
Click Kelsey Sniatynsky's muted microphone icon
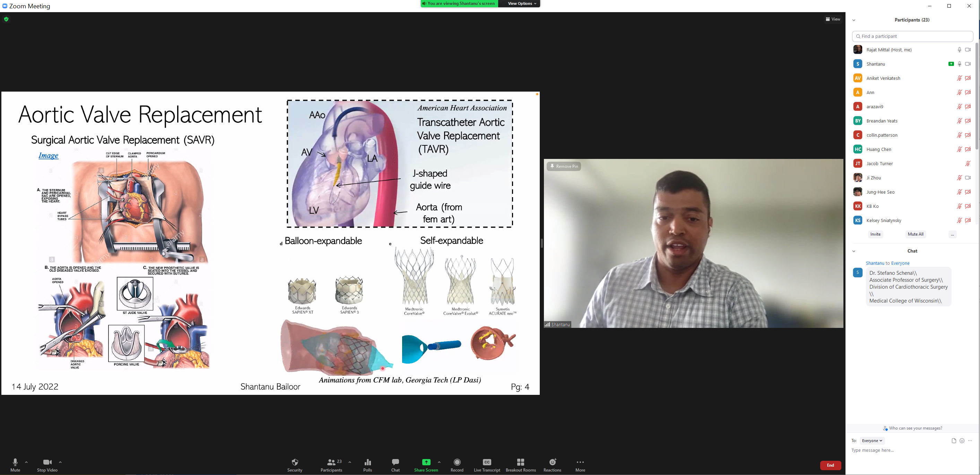coord(960,220)
